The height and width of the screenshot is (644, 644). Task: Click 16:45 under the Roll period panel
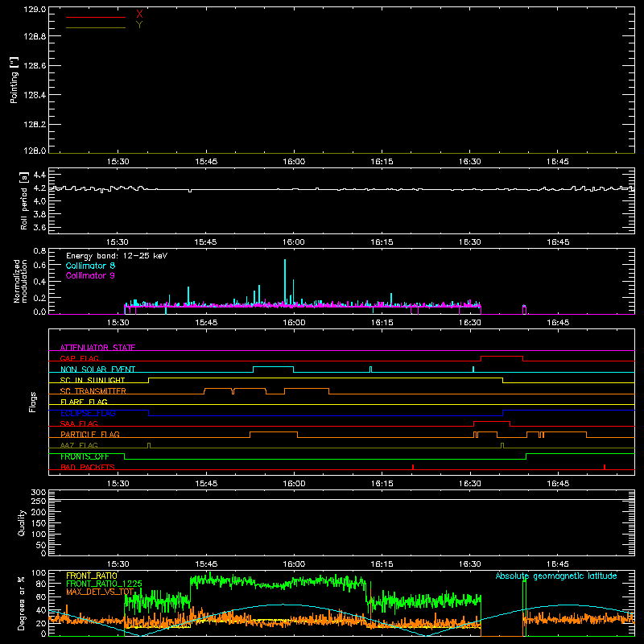pyautogui.click(x=558, y=242)
